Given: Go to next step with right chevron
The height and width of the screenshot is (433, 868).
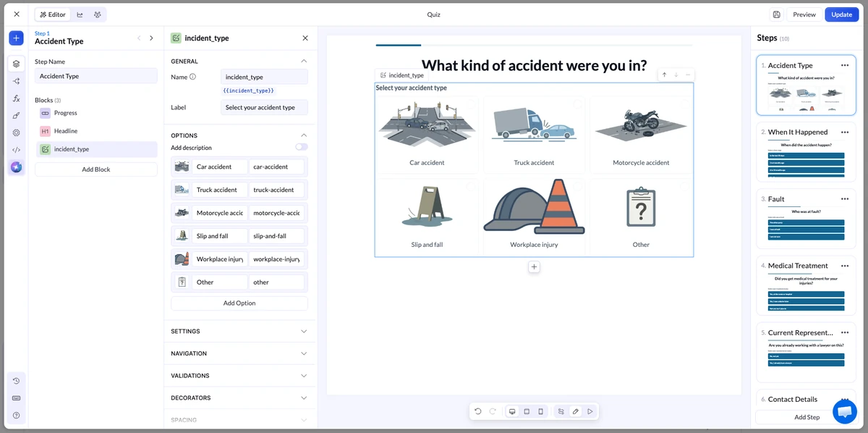Looking at the screenshot, I should coord(151,38).
